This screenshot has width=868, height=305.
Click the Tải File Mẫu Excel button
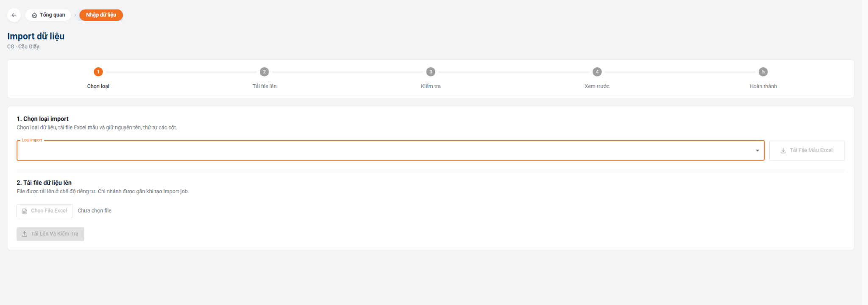point(807,150)
